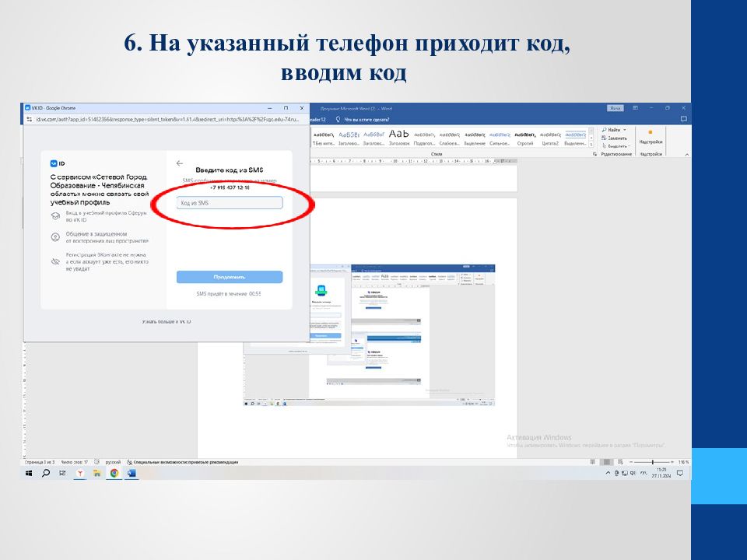Expand the Word styles gallery

[591, 145]
